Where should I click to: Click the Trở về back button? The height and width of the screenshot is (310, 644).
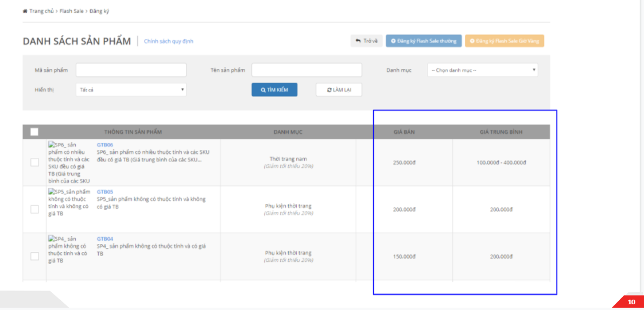point(367,41)
